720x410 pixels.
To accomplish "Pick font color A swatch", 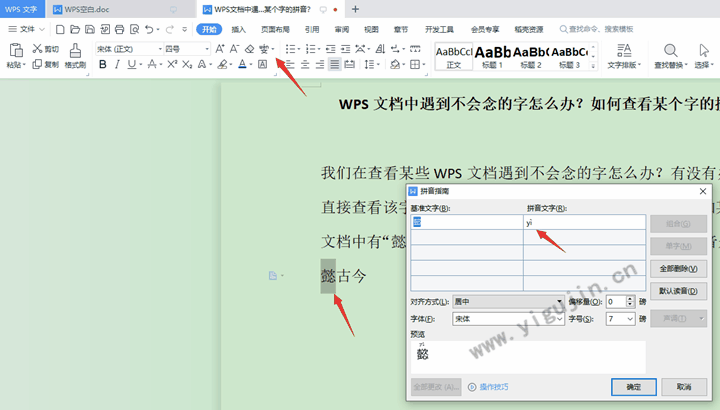I will click(x=242, y=65).
